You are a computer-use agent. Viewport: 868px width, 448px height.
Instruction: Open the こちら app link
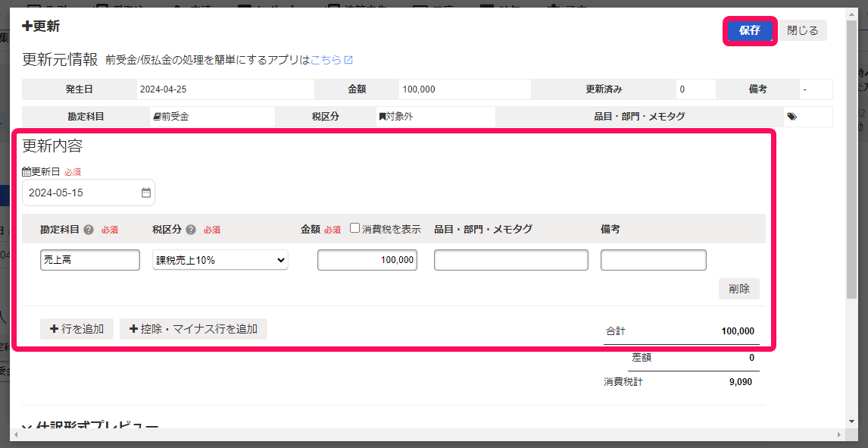(x=331, y=60)
